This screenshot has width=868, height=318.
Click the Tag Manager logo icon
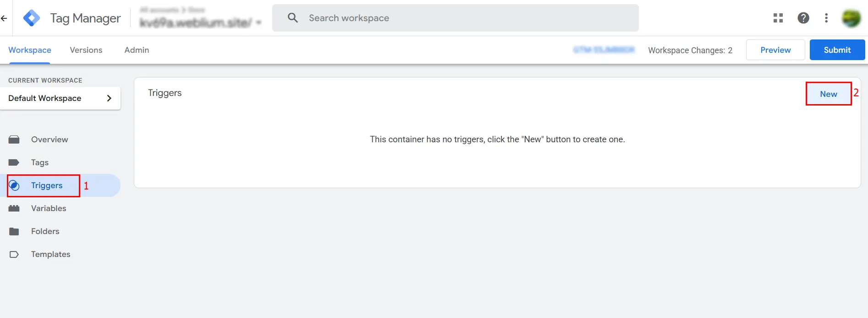(32, 18)
